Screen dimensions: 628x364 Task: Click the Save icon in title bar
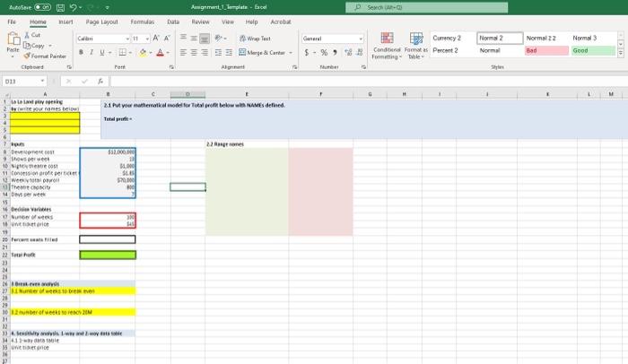coord(60,7)
